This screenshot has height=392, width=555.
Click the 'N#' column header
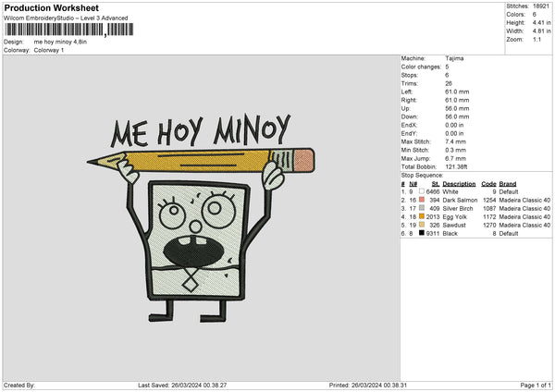coord(413,184)
